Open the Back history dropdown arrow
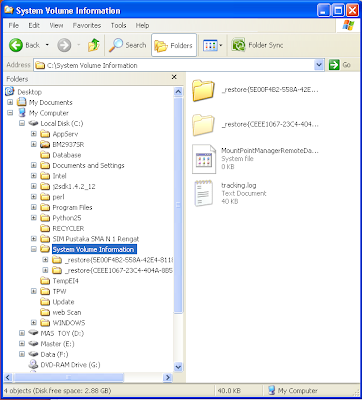This screenshot has width=362, height=400. (x=47, y=45)
